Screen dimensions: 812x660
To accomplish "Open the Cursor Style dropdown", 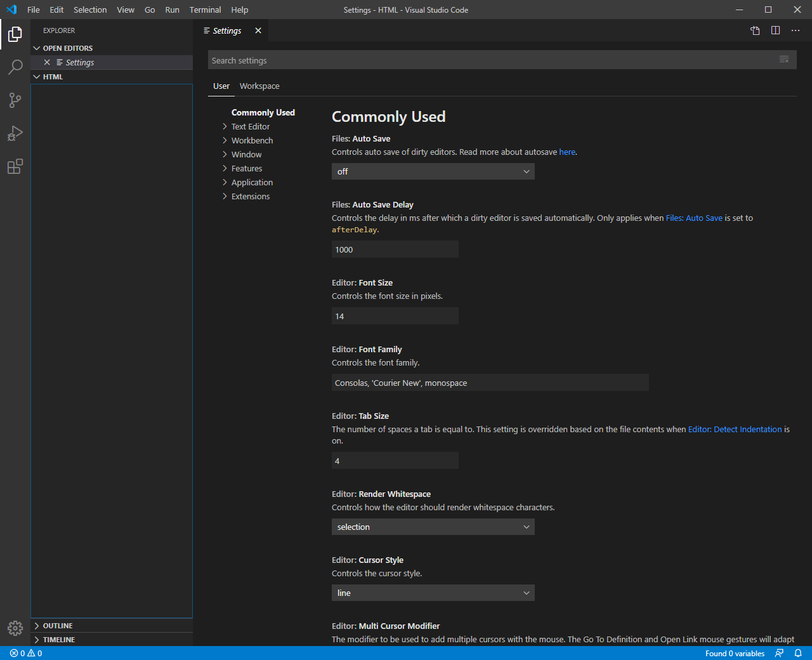I will click(x=433, y=593).
